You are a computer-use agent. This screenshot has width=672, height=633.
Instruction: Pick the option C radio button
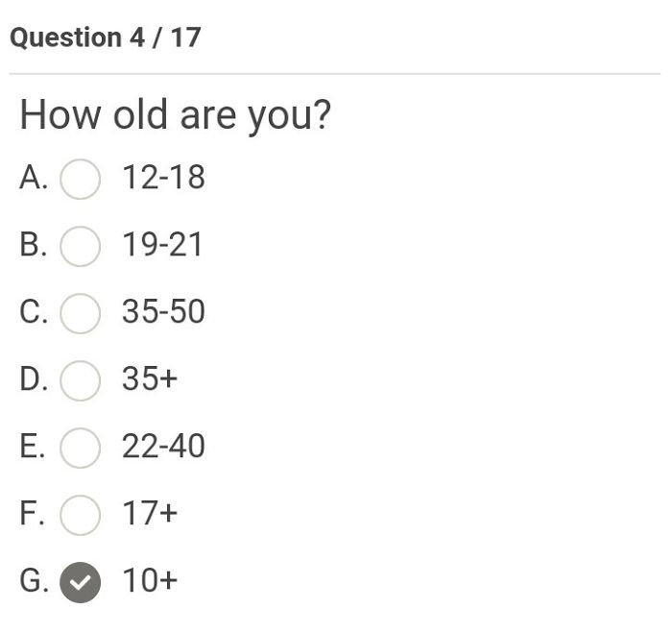[x=81, y=313]
